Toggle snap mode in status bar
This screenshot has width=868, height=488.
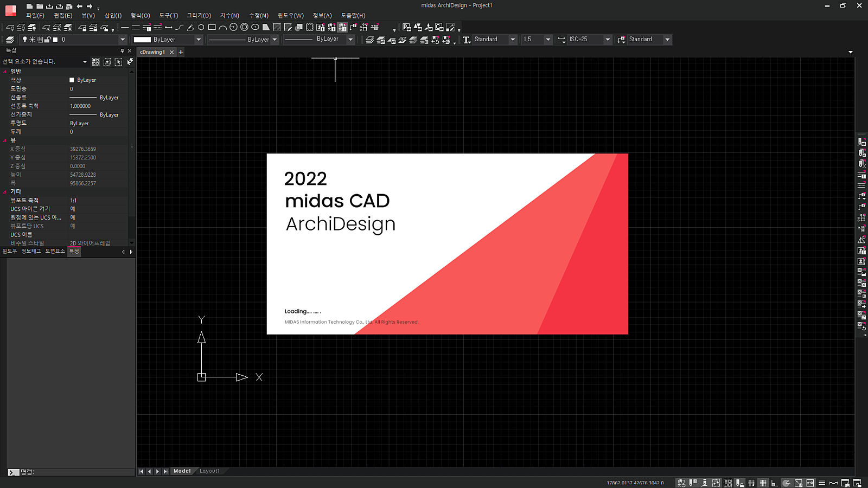click(x=751, y=483)
